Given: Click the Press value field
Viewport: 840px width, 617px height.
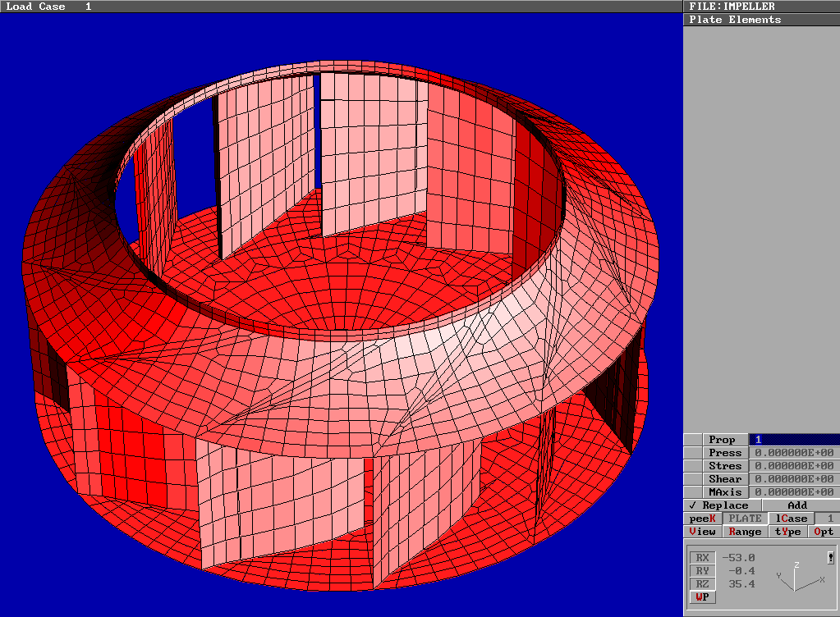Looking at the screenshot, I should pyautogui.click(x=794, y=453).
